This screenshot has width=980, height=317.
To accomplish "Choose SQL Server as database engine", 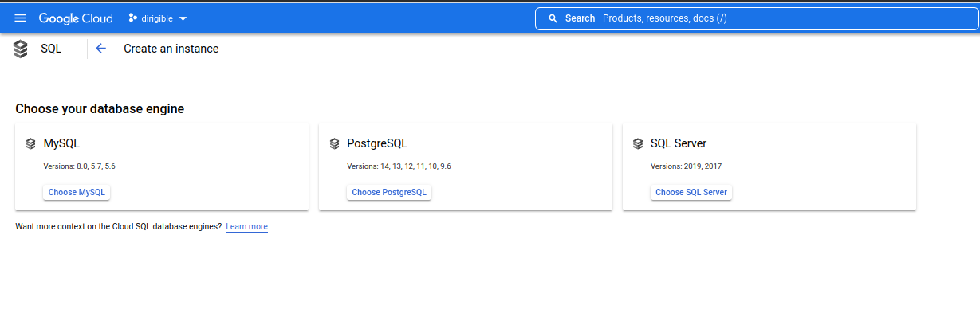I will coord(691,192).
